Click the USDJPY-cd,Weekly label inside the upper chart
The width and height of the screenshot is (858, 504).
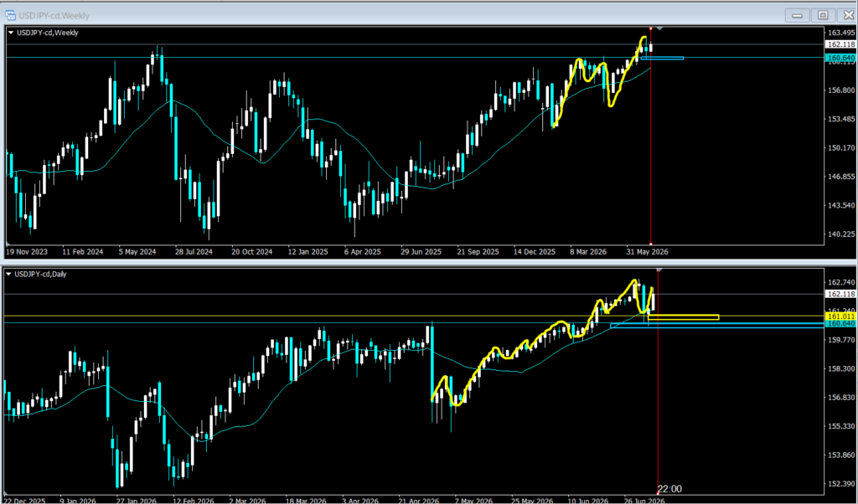click(x=48, y=33)
